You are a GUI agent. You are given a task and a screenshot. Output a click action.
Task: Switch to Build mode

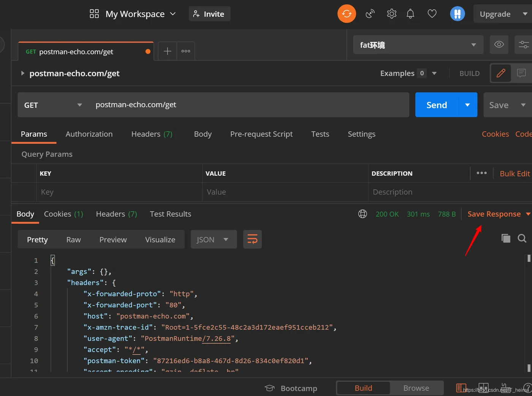(363, 388)
